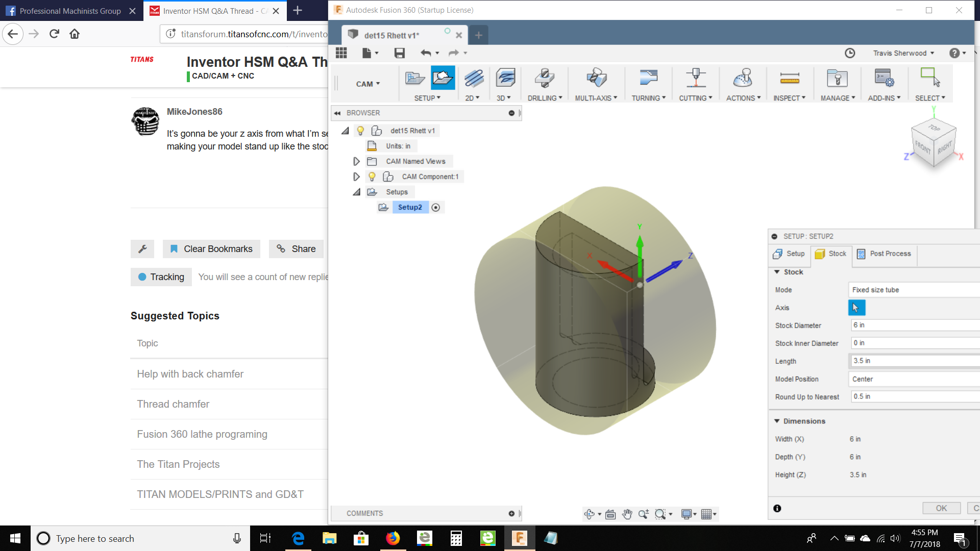Click the Stock Diameter input field
The height and width of the screenshot is (551, 980).
tap(914, 325)
